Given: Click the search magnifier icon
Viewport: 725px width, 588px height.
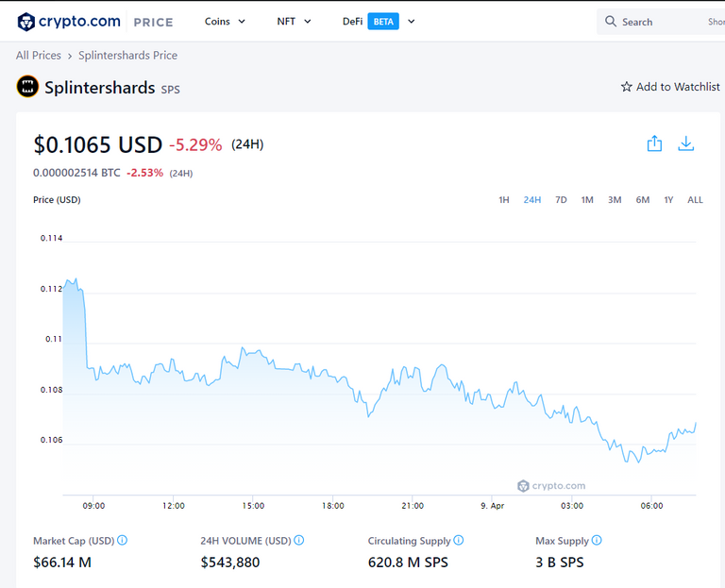Looking at the screenshot, I should 611,22.
